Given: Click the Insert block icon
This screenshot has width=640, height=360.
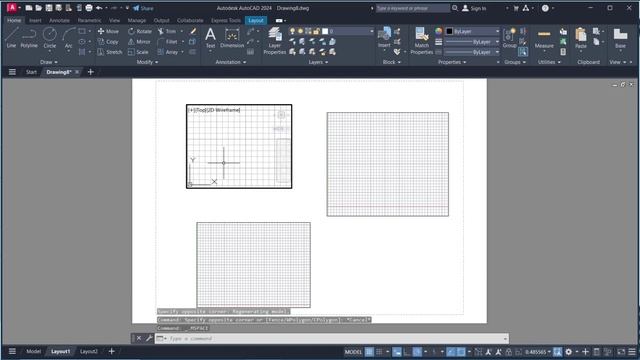Looking at the screenshot, I should click(x=384, y=37).
